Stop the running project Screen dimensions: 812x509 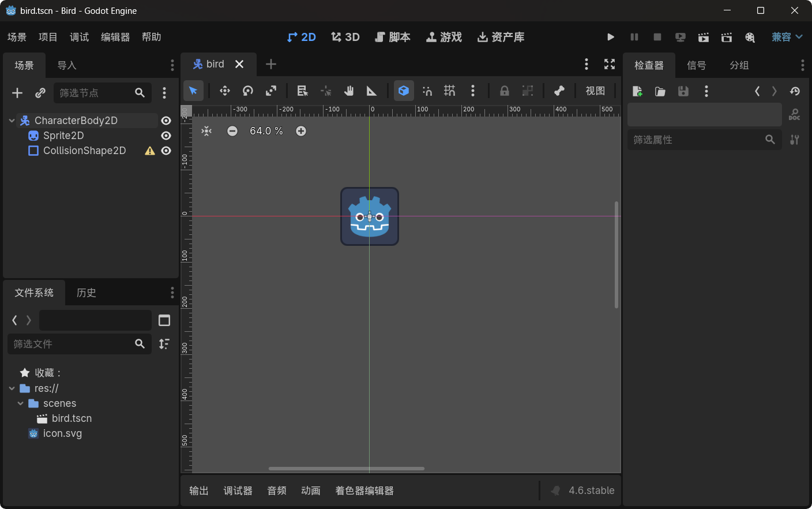tap(657, 37)
